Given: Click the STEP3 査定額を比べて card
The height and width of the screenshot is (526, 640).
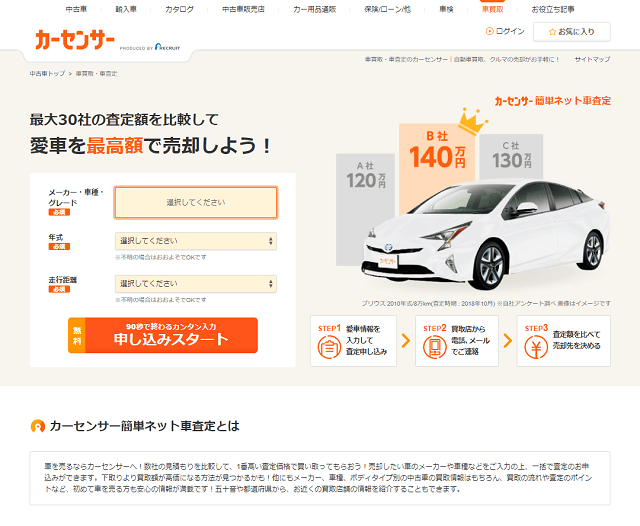Looking at the screenshot, I should point(564,341).
